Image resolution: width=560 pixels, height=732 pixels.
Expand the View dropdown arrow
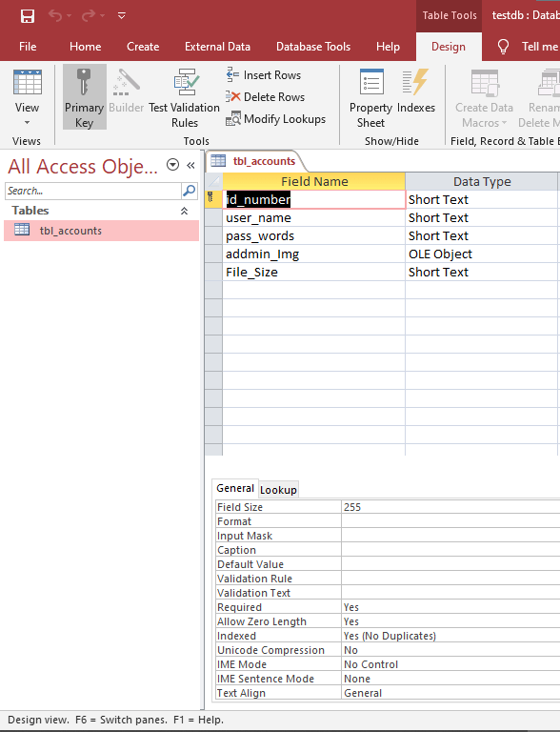27,122
